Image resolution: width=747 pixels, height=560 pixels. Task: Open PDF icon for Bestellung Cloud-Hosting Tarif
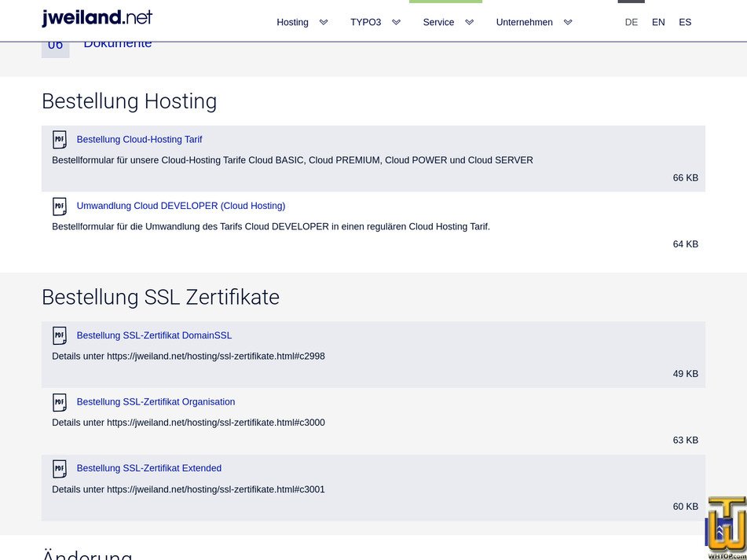tap(60, 140)
